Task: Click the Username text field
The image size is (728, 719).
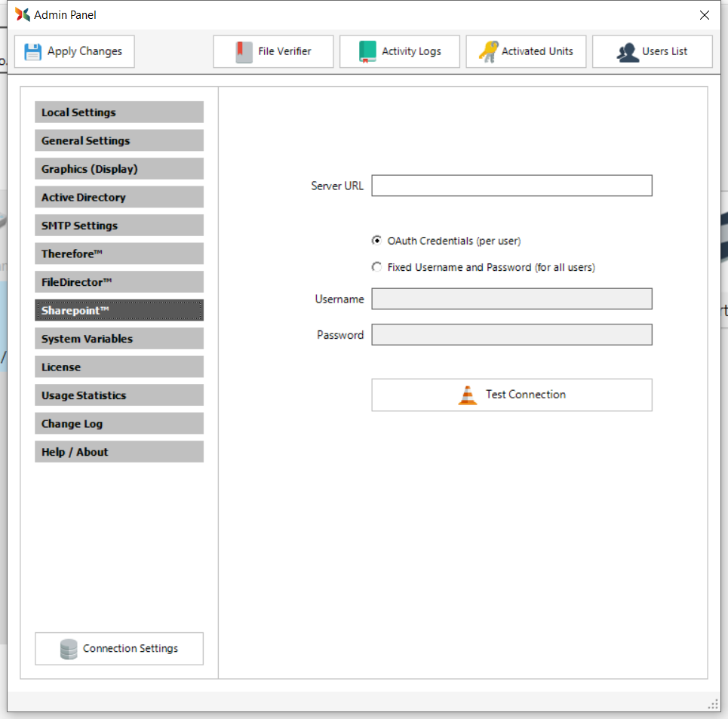Action: [511, 299]
